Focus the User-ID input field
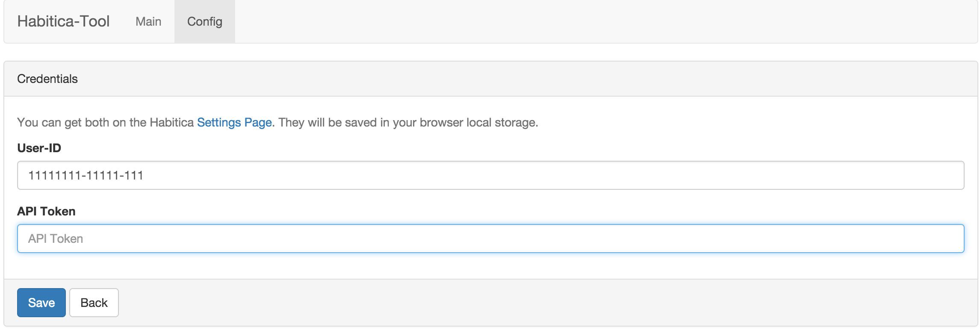 (x=490, y=175)
